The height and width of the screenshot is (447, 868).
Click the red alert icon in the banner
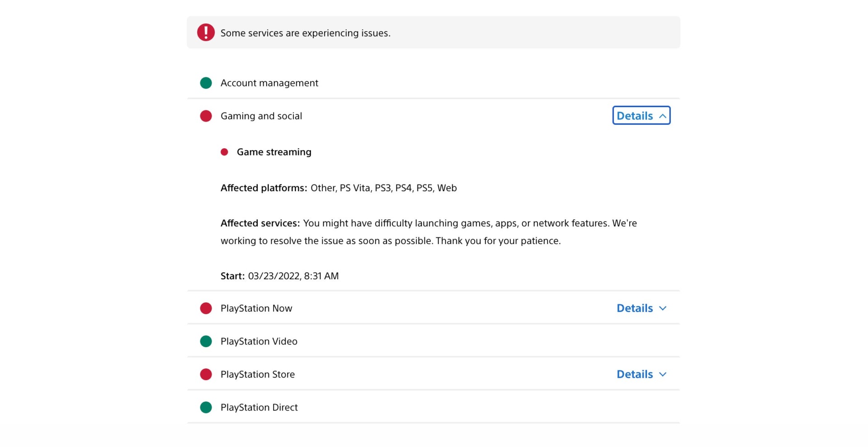[x=206, y=32]
